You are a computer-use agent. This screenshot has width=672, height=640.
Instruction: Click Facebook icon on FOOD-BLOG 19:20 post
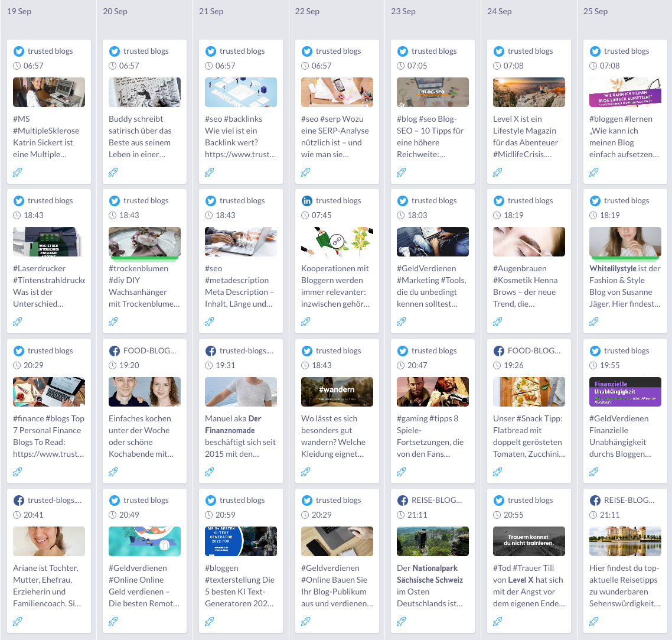point(115,351)
